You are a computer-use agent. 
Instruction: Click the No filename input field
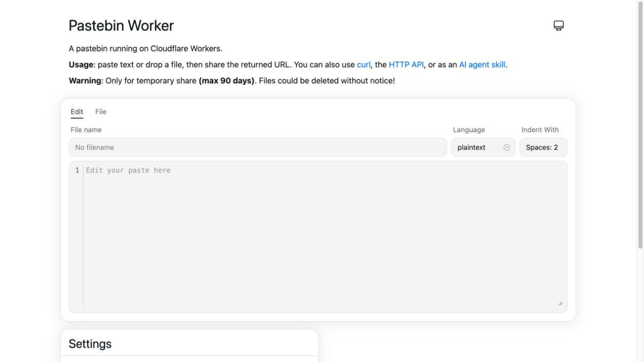pyautogui.click(x=258, y=147)
